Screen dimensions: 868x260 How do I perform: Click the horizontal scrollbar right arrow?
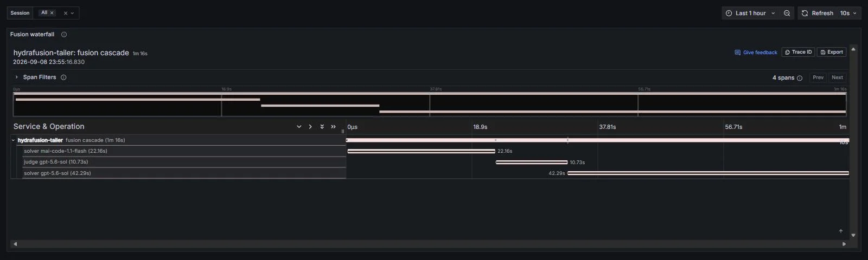pos(844,244)
